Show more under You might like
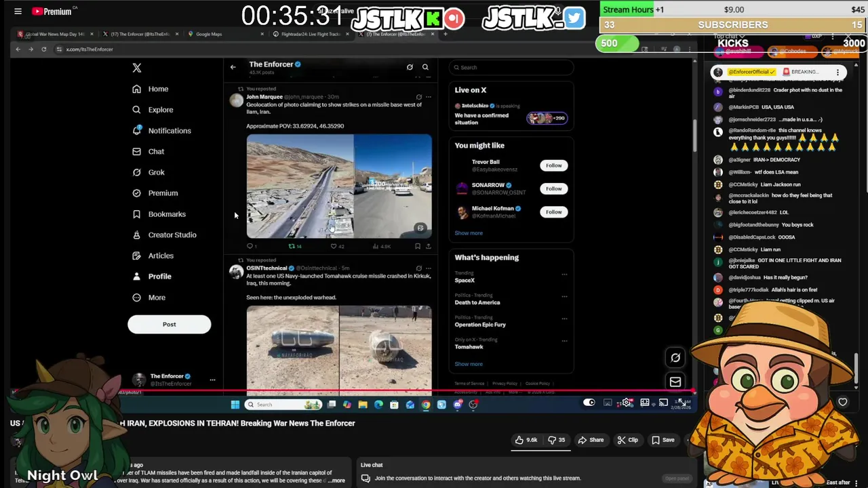This screenshot has width=868, height=488. [469, 233]
